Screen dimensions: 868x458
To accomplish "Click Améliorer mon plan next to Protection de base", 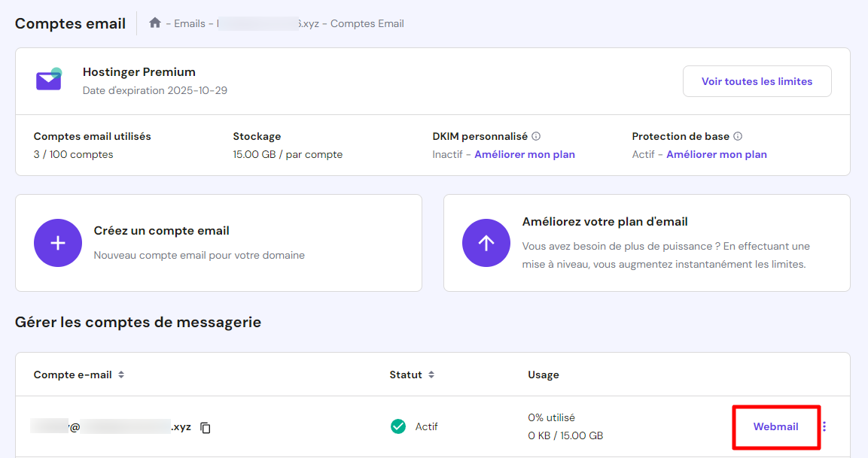I will point(716,154).
